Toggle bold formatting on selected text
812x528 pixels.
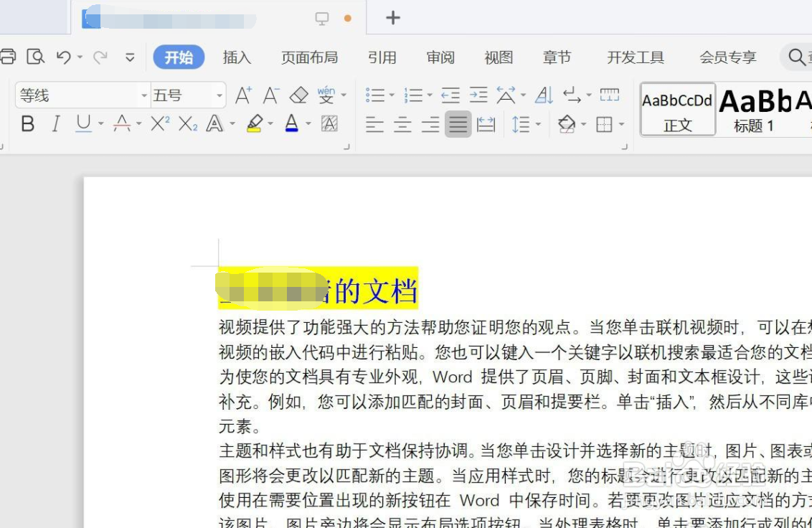(27, 123)
